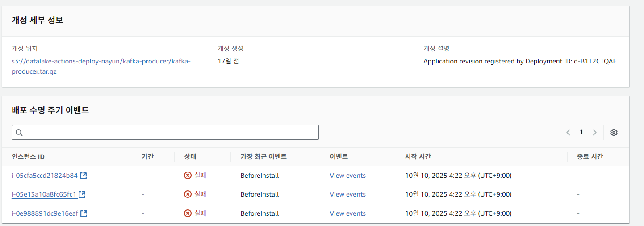The width and height of the screenshot is (644, 226).
Task: Click failed status icon in second row
Action: coord(188,194)
